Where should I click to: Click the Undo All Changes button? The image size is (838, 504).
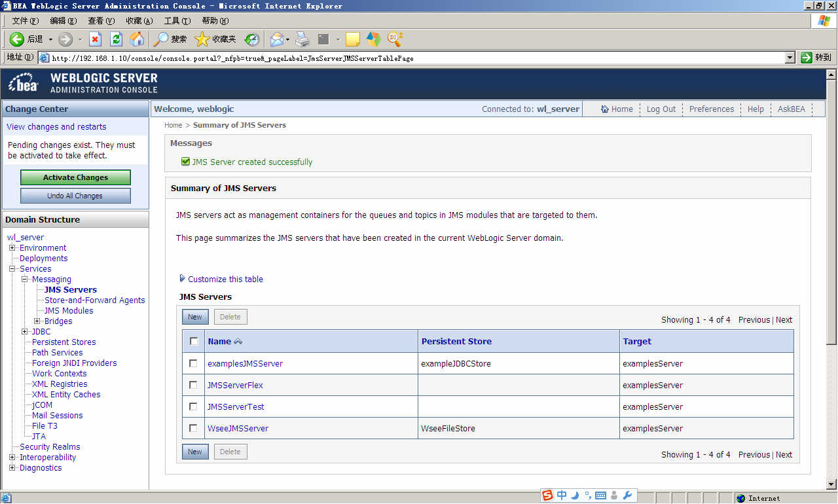(75, 196)
